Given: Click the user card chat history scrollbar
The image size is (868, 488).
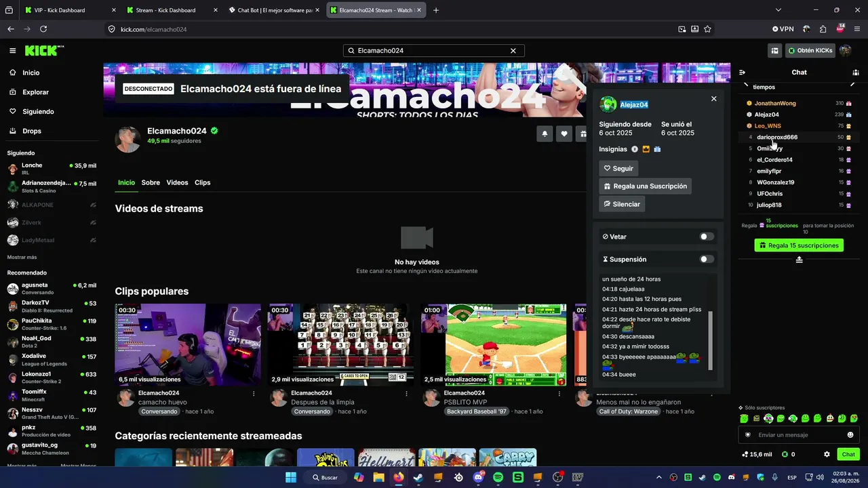Looking at the screenshot, I should tap(711, 340).
